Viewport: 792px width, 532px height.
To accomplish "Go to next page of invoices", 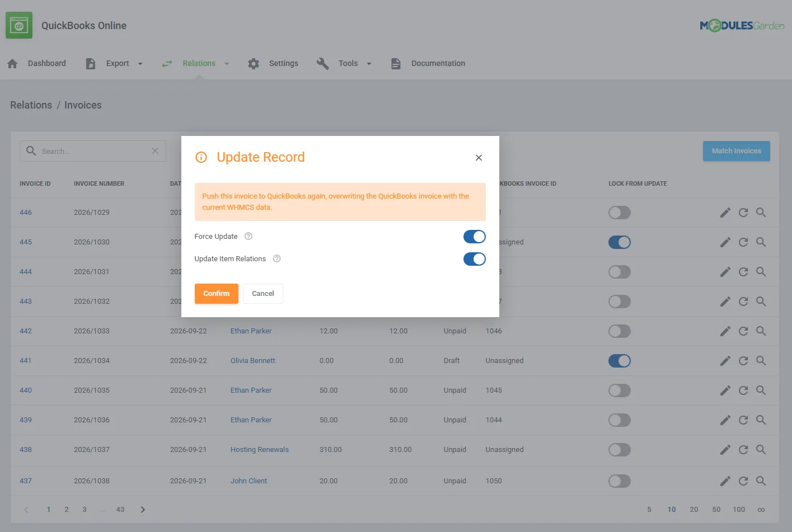I will 143,510.
